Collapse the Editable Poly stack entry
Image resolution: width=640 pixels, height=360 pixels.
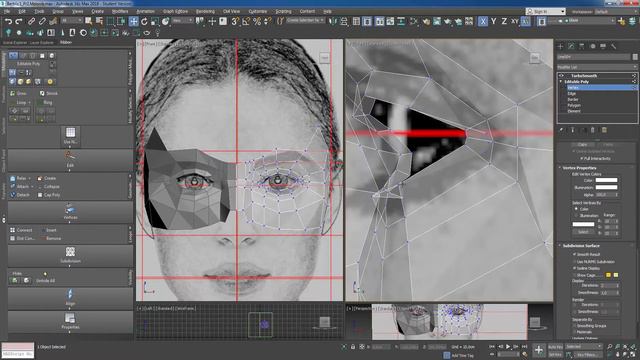click(561, 82)
